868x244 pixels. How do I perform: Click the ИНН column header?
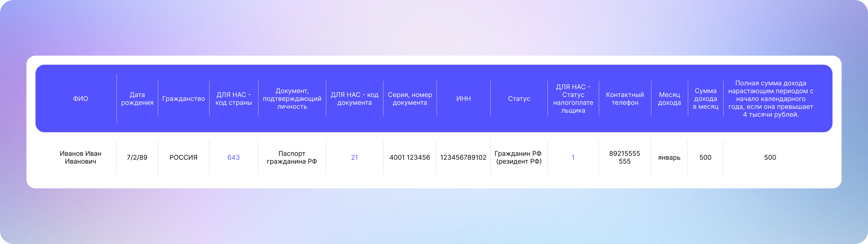[x=463, y=98]
